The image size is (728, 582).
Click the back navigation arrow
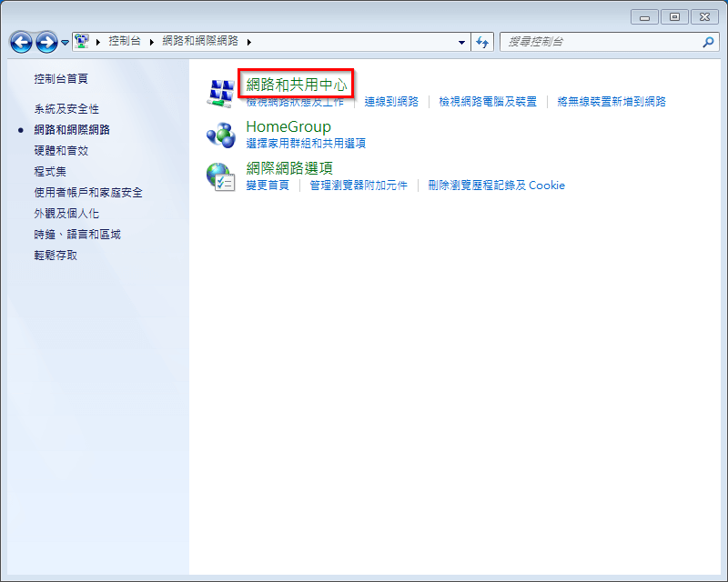[19, 41]
